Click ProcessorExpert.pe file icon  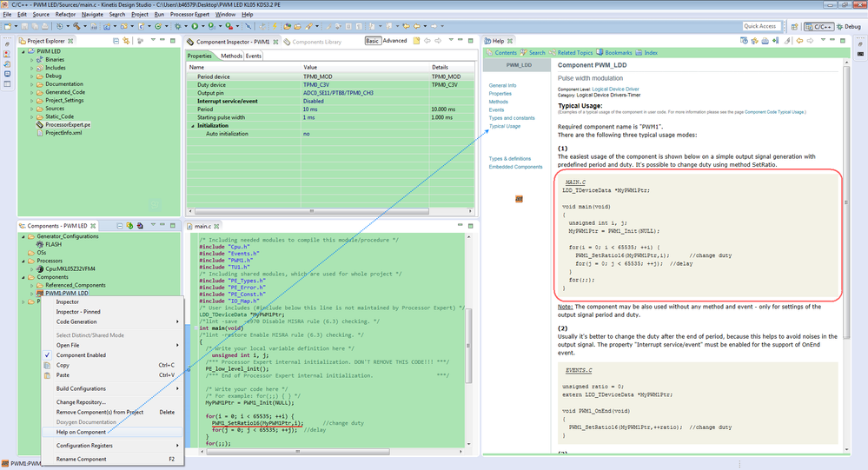point(40,124)
